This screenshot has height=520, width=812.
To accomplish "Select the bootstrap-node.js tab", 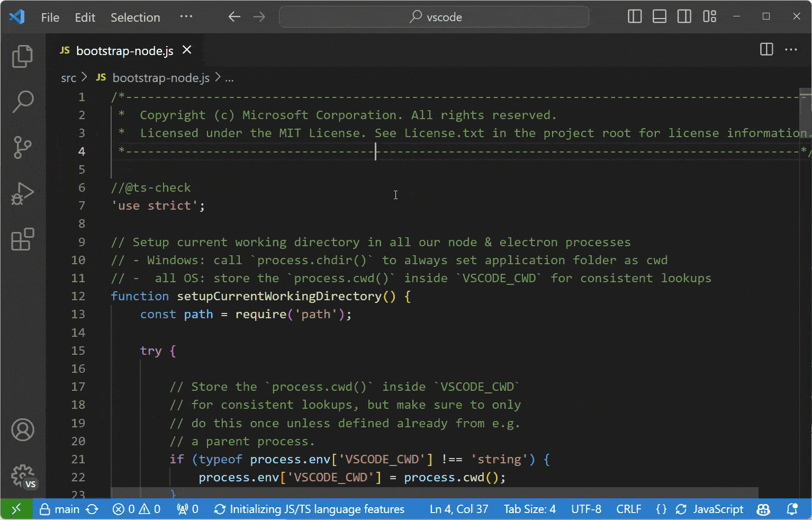I will tap(125, 50).
